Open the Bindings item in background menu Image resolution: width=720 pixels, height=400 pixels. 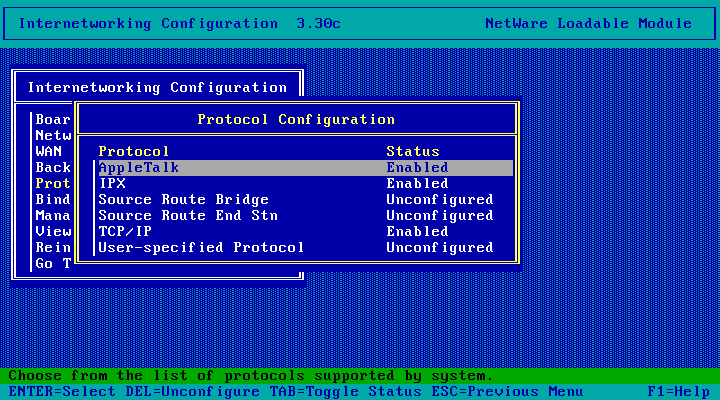point(53,200)
